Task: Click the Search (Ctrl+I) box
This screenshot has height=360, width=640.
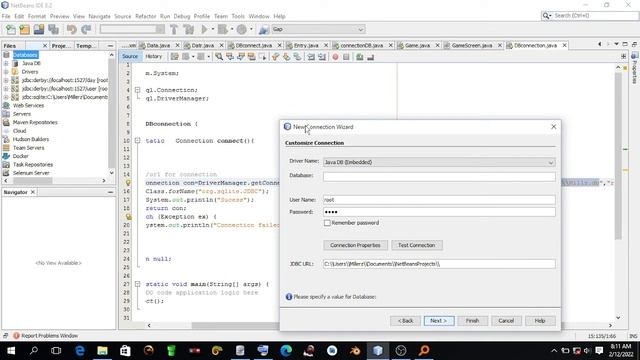Action: [590, 16]
